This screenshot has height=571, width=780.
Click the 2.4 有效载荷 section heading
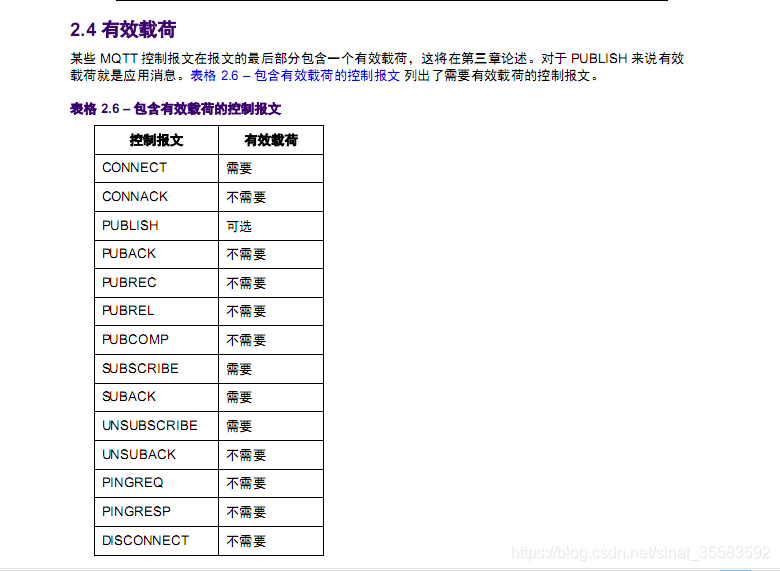click(x=123, y=30)
